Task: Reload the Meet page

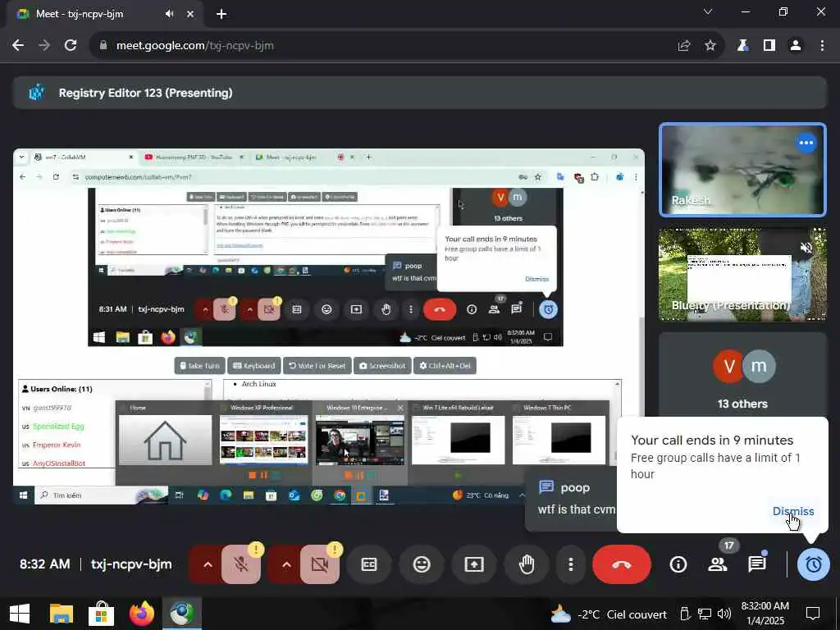Action: (71, 46)
